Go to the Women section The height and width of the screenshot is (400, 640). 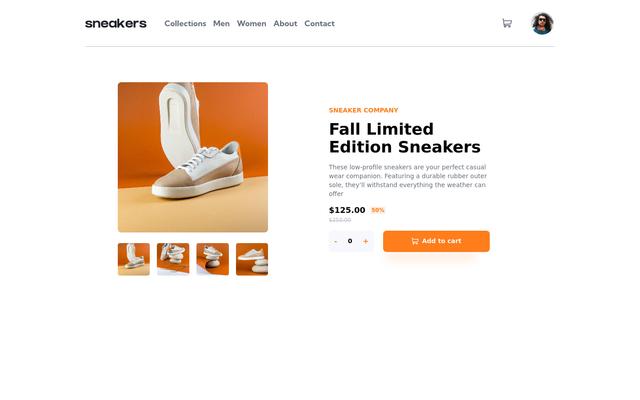pyautogui.click(x=251, y=24)
